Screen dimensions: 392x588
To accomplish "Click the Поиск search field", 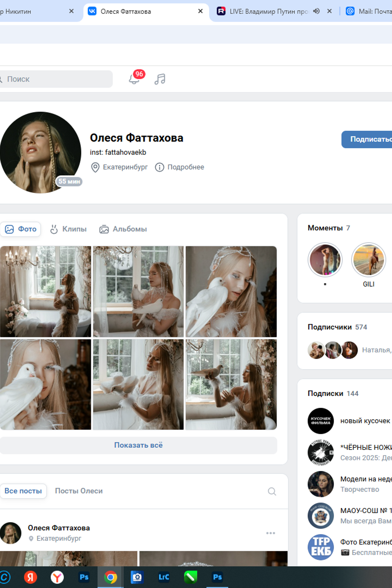I will 56,79.
